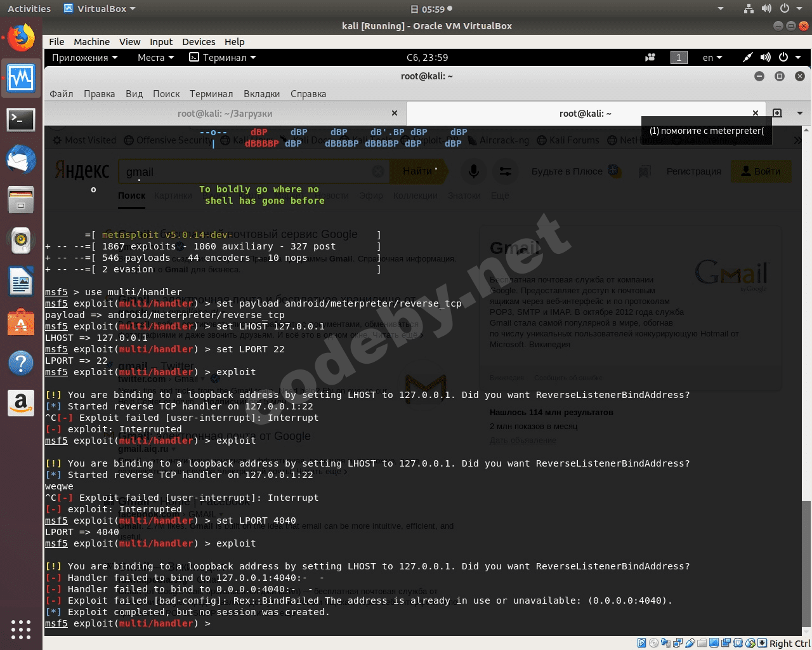This screenshot has width=812, height=650.
Task: Open the VirtualBox app menu in Ubuntu bar
Action: 100,9
